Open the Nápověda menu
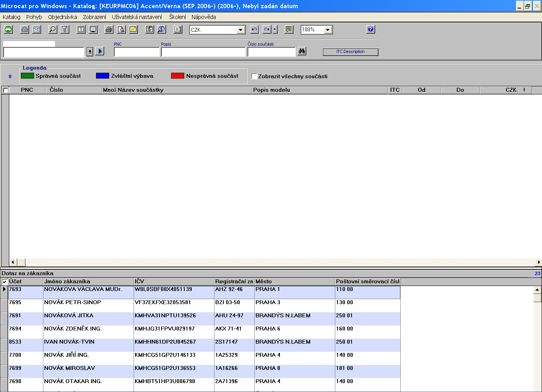Viewport: 542px width, 392px height. point(204,17)
